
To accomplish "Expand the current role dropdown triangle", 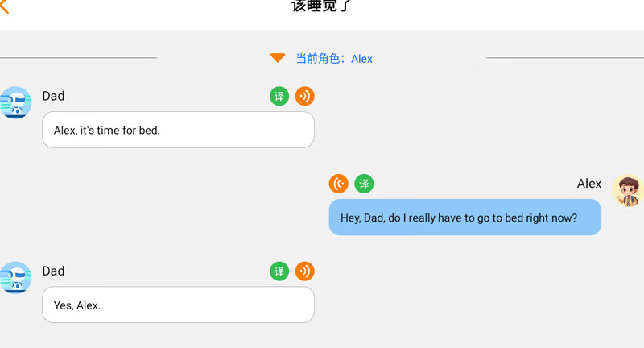I will click(278, 58).
